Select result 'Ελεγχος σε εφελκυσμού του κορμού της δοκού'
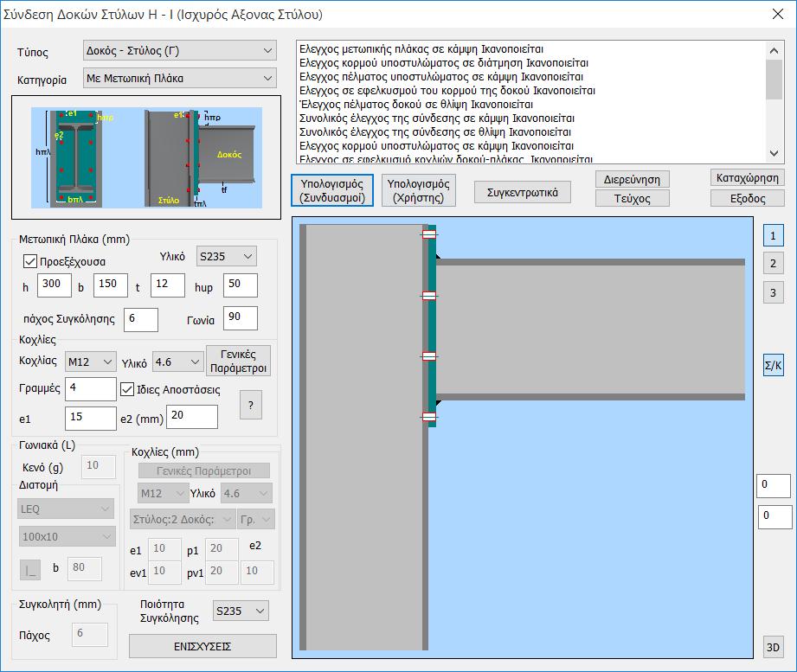This screenshot has height=672, width=797. coord(447,91)
